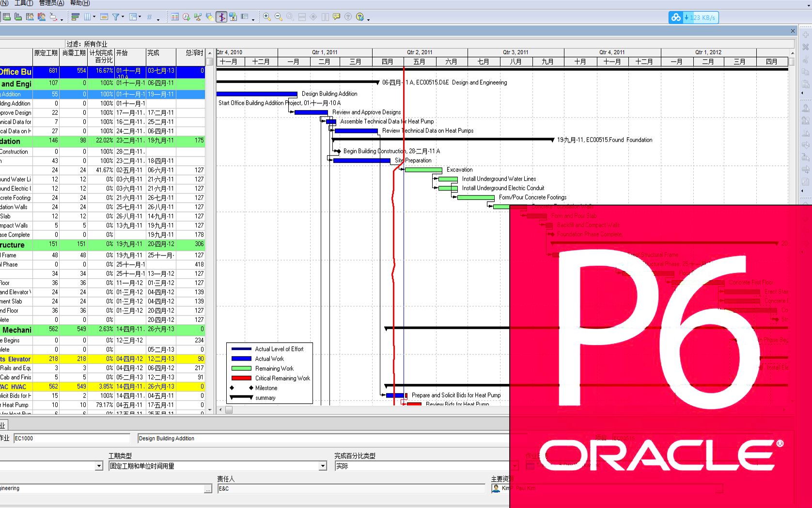The width and height of the screenshot is (812, 508).
Task: Click the zoom in magnifier icon
Action: (267, 17)
